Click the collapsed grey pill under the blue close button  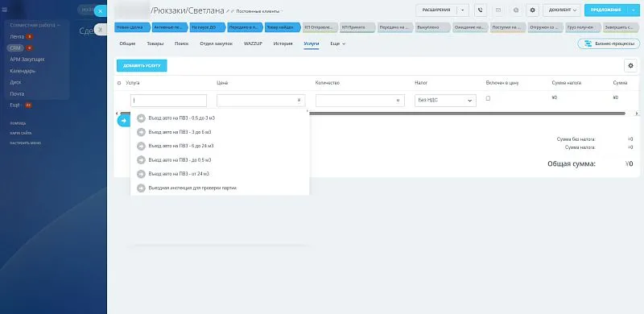[100, 29]
